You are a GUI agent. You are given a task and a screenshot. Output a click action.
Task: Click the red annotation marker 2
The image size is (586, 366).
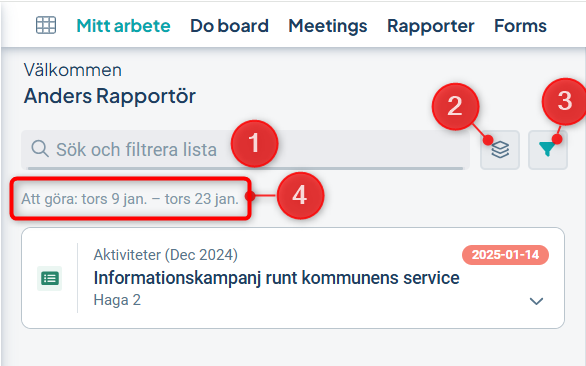[x=455, y=107]
